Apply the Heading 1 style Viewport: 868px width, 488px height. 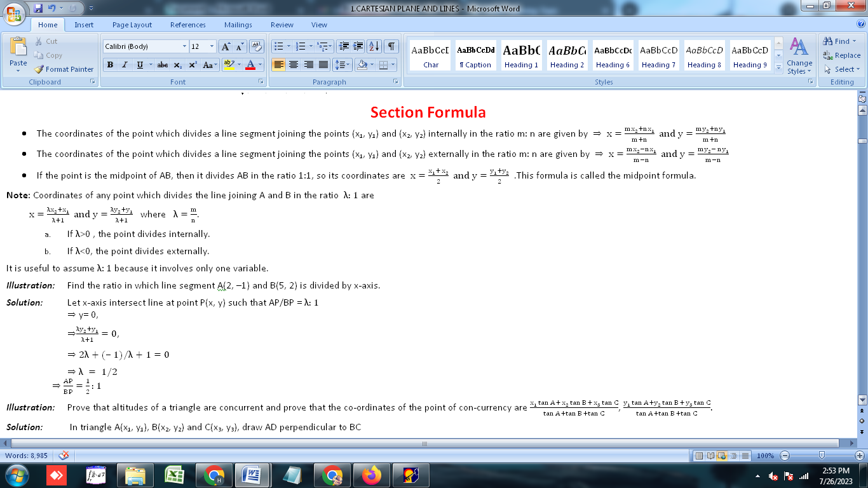[521, 56]
